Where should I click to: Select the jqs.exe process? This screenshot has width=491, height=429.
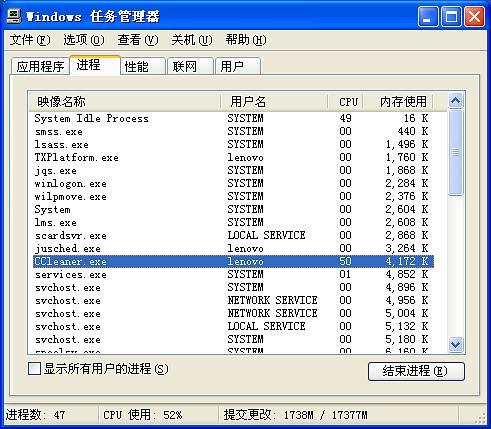[233, 170]
